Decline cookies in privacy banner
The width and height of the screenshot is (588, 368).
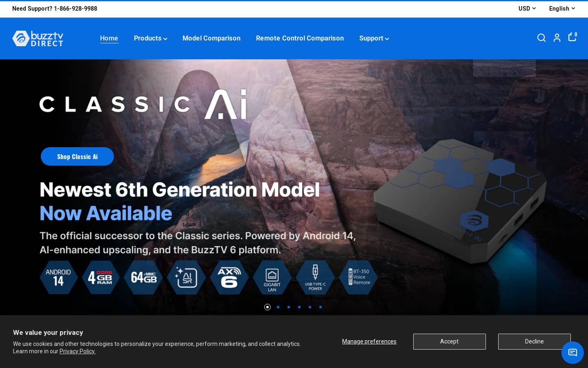(x=534, y=341)
